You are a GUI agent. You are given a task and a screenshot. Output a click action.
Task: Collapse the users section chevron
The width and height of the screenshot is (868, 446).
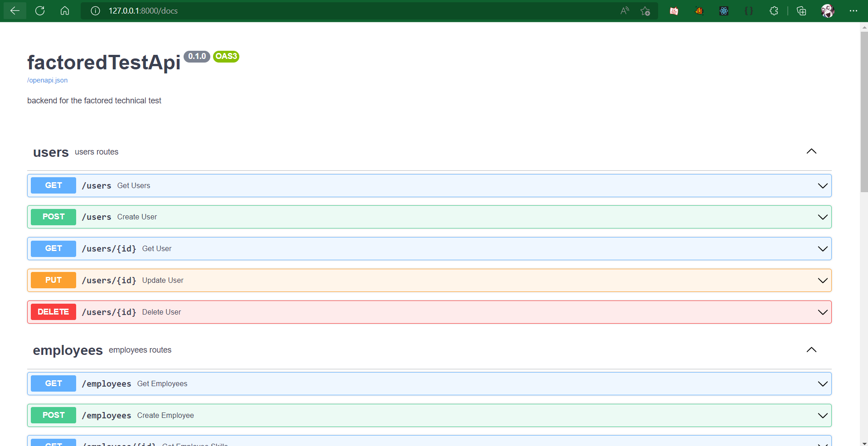click(x=811, y=151)
